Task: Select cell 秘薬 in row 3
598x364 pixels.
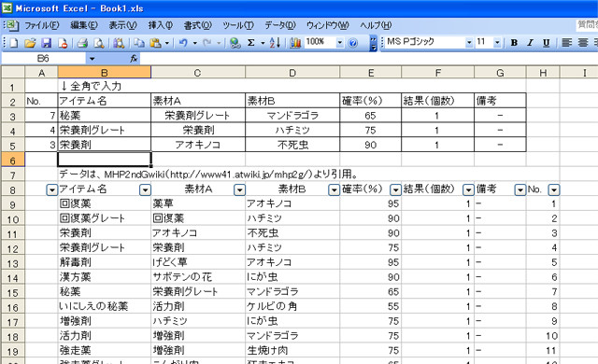Action: 104,116
